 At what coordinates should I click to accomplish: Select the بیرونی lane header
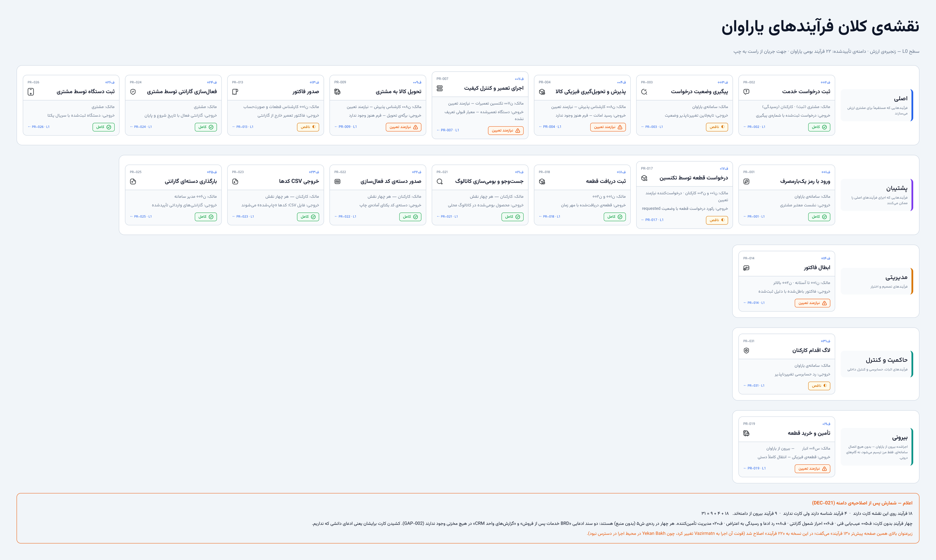[877, 447]
